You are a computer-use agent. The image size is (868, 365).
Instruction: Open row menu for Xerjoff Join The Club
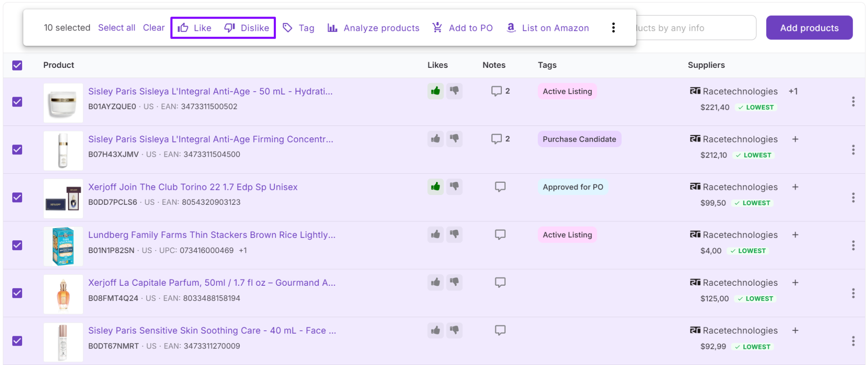[853, 198]
